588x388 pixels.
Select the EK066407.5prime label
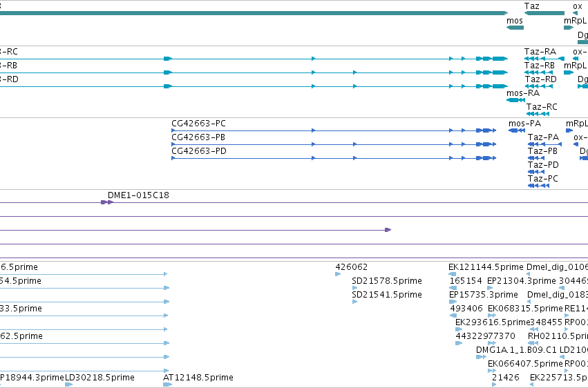pos(525,364)
